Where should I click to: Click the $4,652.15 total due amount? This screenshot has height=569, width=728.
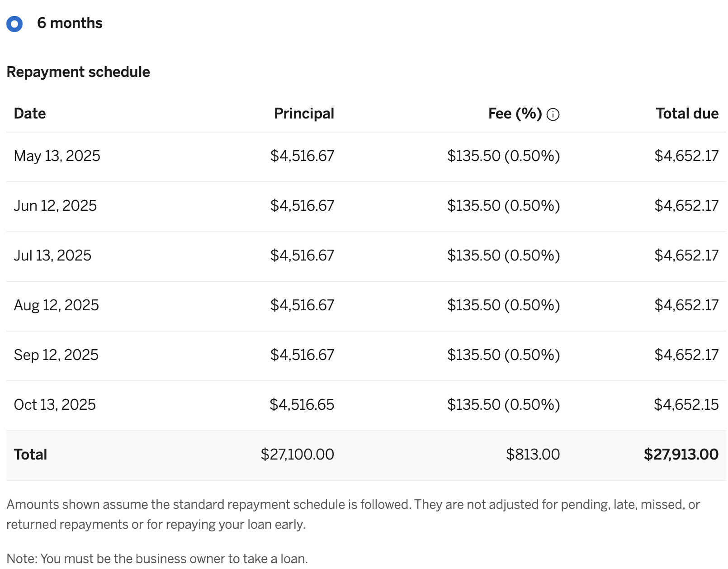tap(686, 405)
